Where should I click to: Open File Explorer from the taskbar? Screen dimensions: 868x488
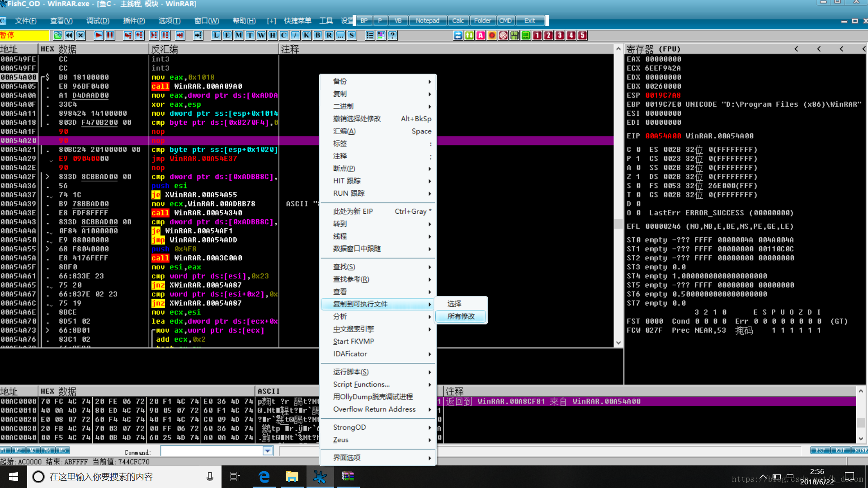pos(292,477)
